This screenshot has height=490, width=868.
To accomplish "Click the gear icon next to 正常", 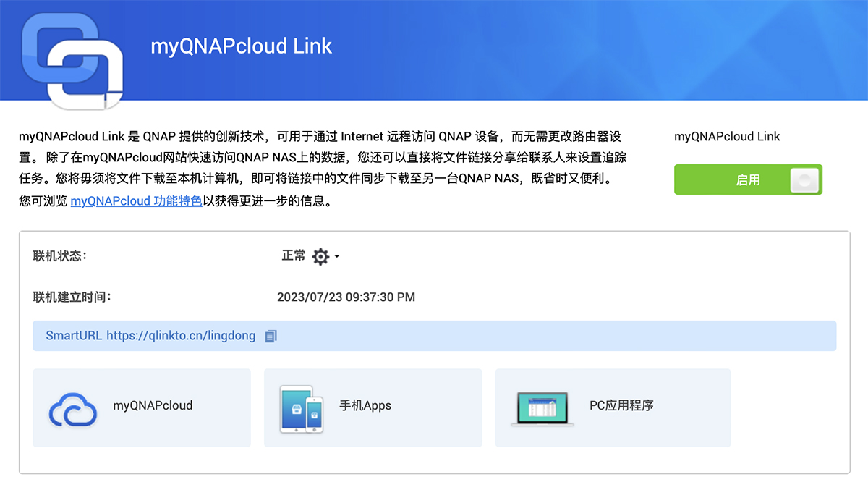I will pyautogui.click(x=320, y=256).
